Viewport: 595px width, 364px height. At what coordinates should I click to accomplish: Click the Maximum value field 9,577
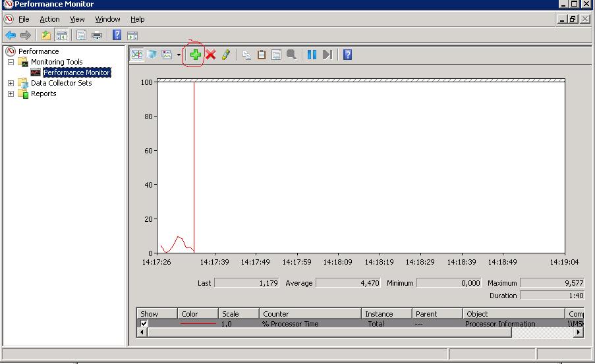(x=552, y=283)
